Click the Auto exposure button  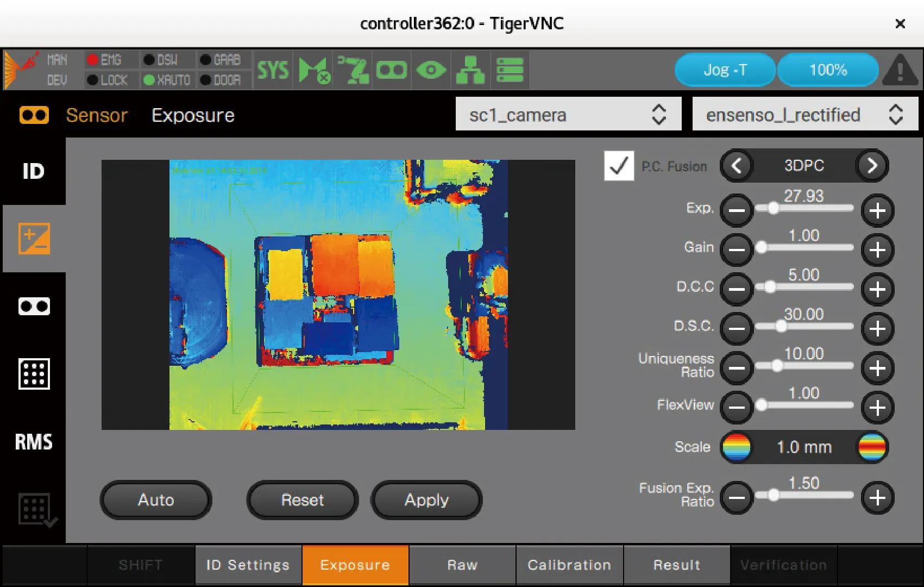click(x=156, y=500)
